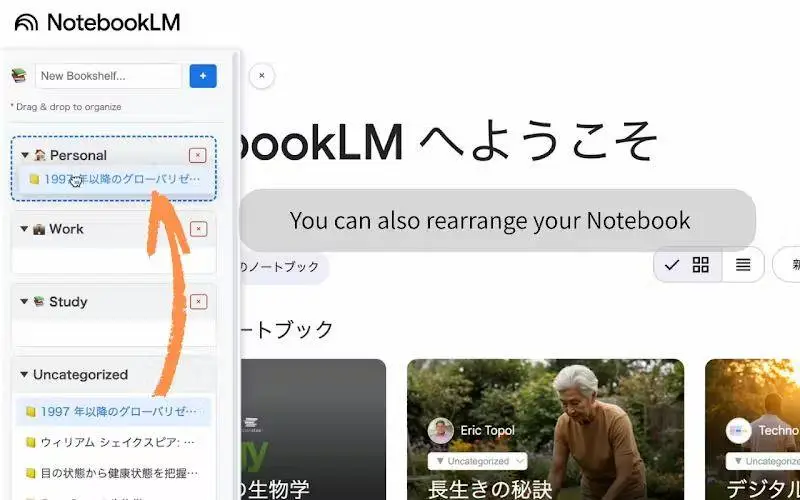Image resolution: width=800 pixels, height=500 pixels.
Task: Open 1997 notebook in Uncategorized list
Action: point(113,411)
